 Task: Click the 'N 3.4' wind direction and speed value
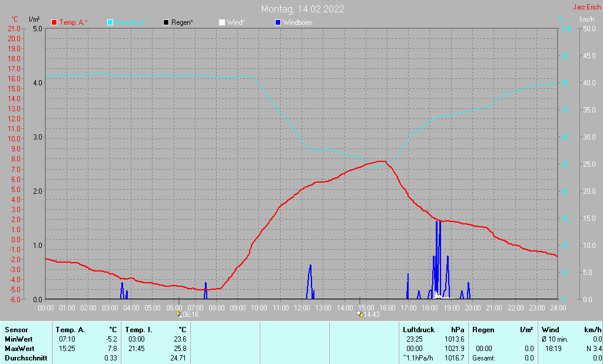594,349
